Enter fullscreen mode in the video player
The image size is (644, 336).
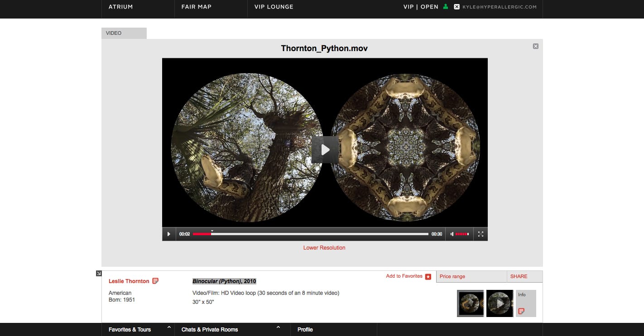(x=481, y=234)
